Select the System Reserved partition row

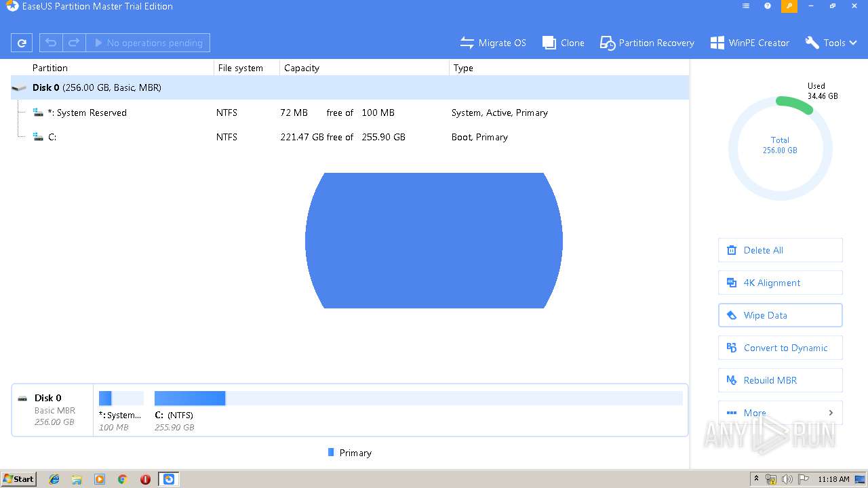[x=350, y=113]
